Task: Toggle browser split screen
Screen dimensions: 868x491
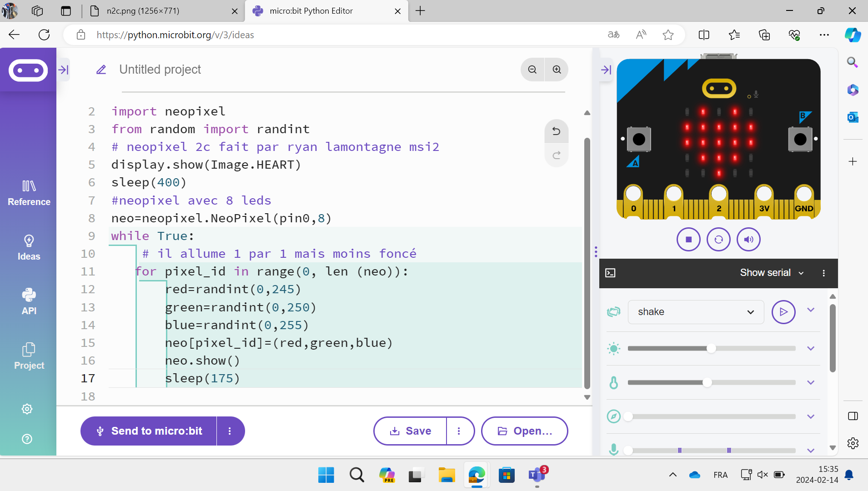Action: [x=704, y=35]
